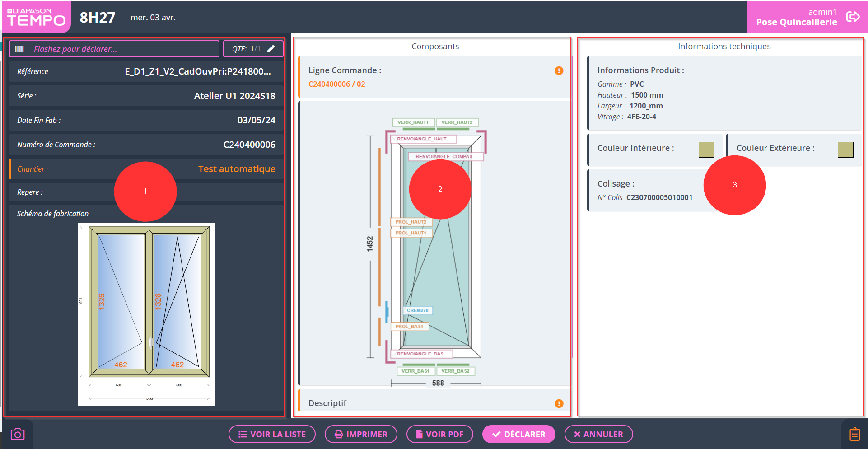The image size is (868, 449).
Task: Cancel using the Annuler button
Action: (x=598, y=434)
